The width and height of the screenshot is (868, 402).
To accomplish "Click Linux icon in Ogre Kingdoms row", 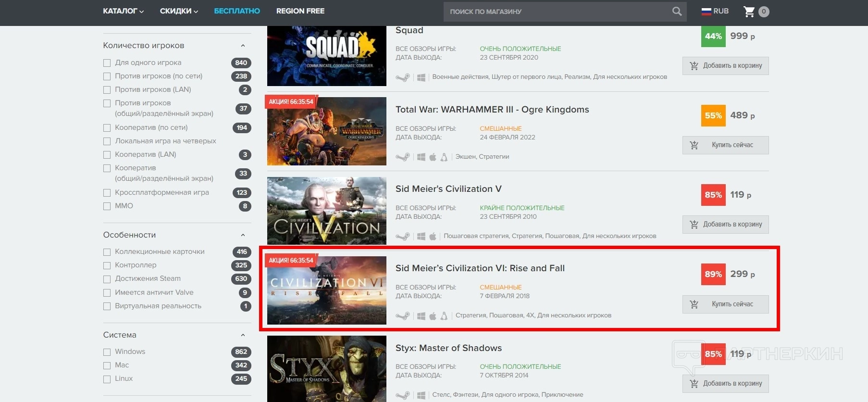I will click(444, 157).
